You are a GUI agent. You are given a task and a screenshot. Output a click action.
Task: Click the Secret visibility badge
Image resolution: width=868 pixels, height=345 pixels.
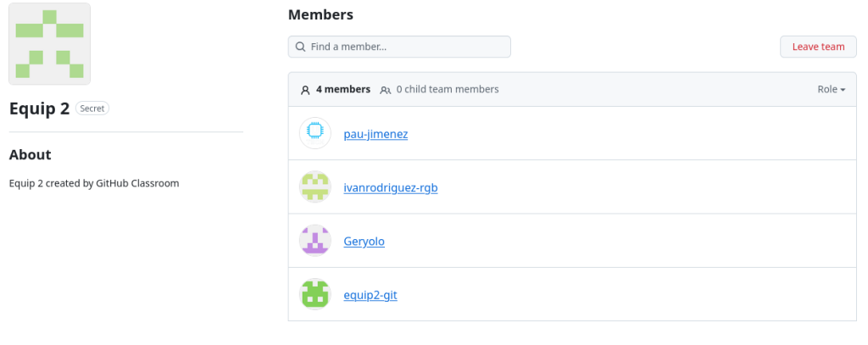click(x=92, y=109)
